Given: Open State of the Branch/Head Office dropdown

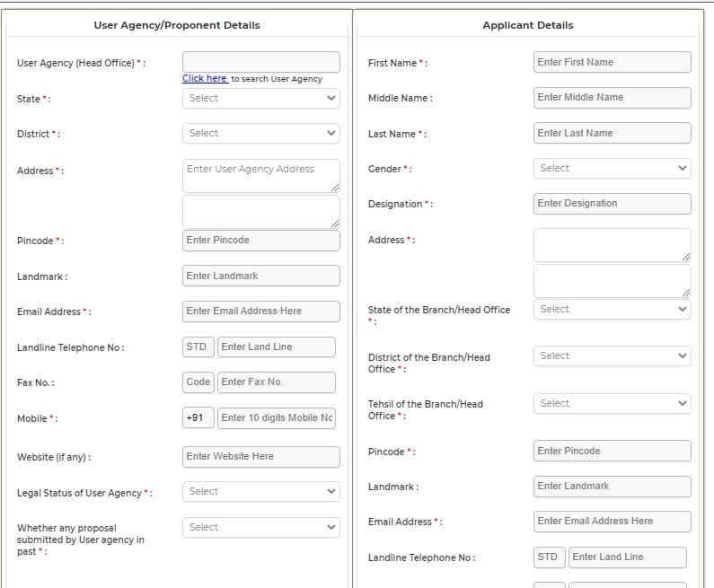Looking at the screenshot, I should click(612, 309).
